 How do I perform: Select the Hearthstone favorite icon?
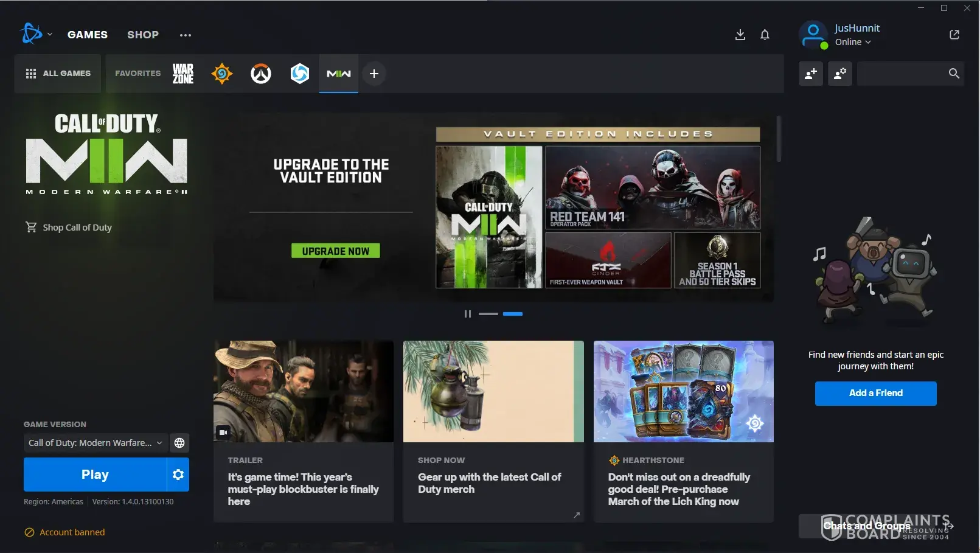pos(222,74)
